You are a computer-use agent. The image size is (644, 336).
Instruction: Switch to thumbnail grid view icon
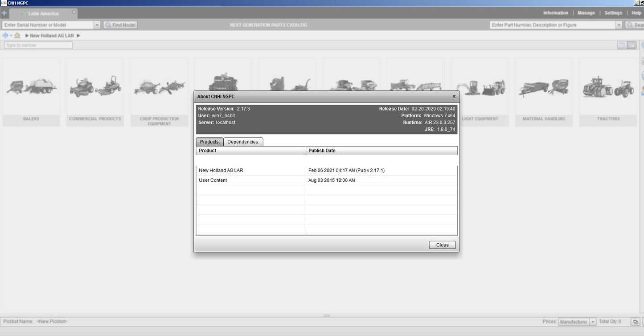(x=632, y=45)
